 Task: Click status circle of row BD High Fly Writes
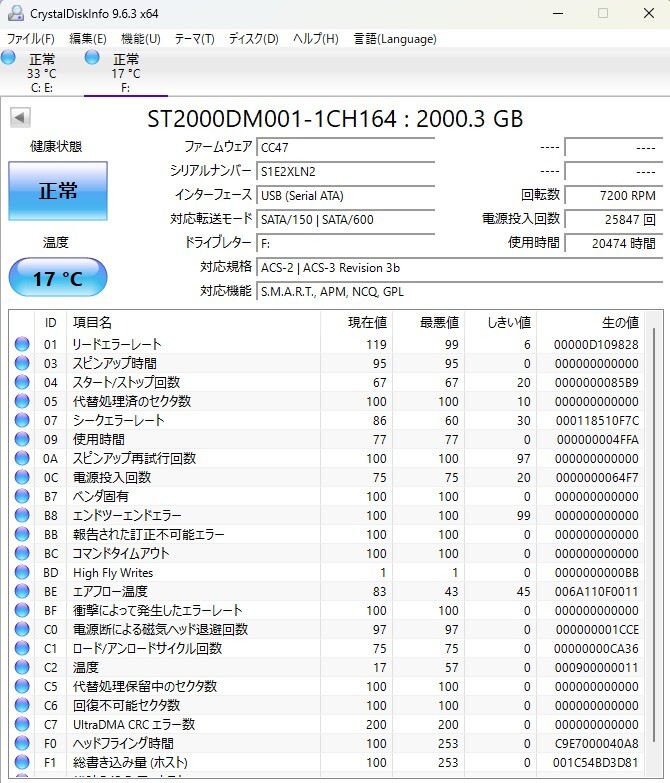click(22, 572)
